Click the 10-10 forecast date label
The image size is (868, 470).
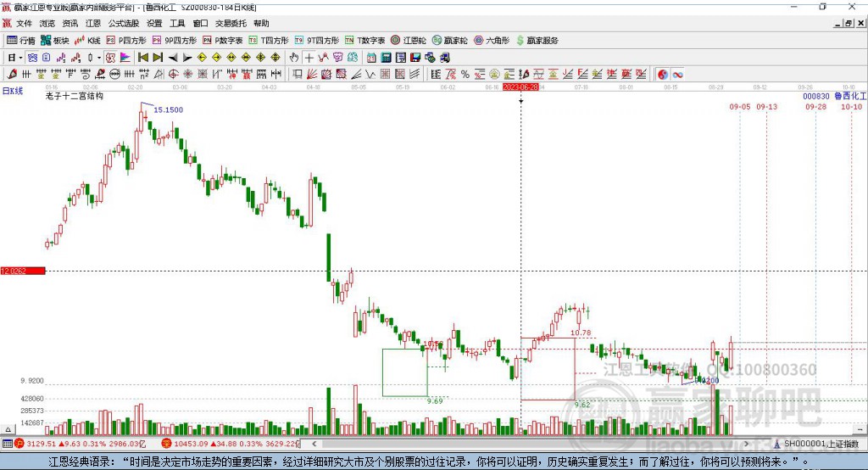(851, 106)
